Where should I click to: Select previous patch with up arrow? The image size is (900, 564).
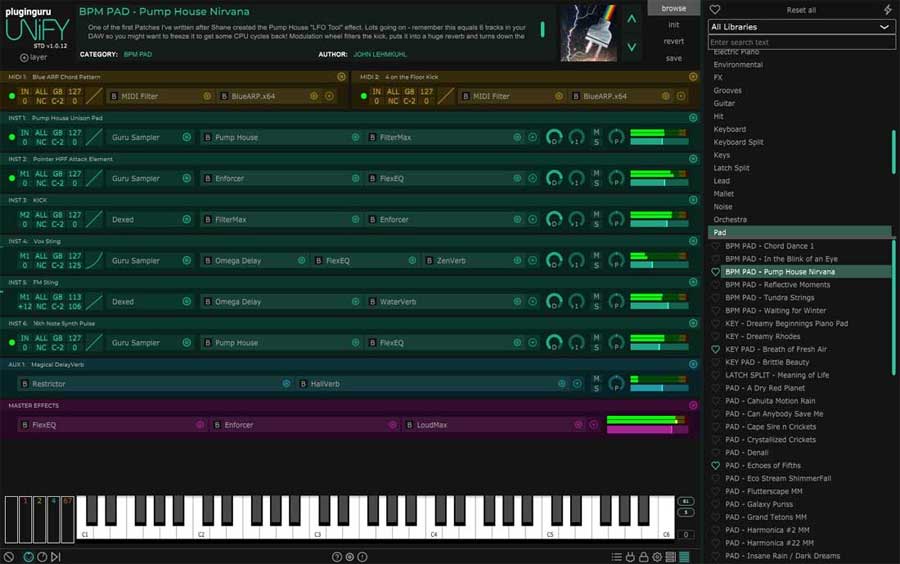[631, 19]
